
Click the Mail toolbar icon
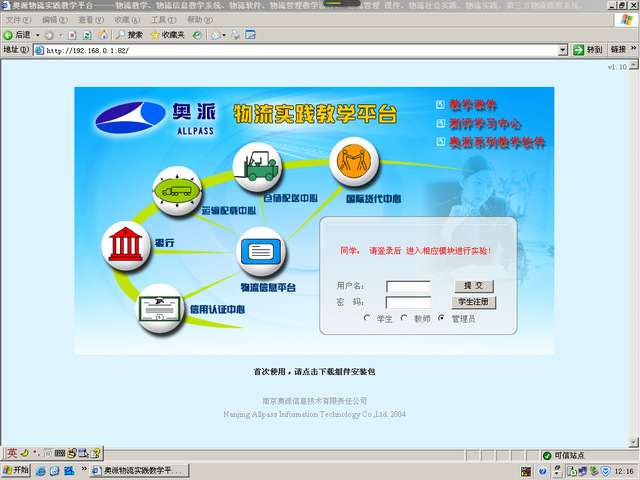216,35
